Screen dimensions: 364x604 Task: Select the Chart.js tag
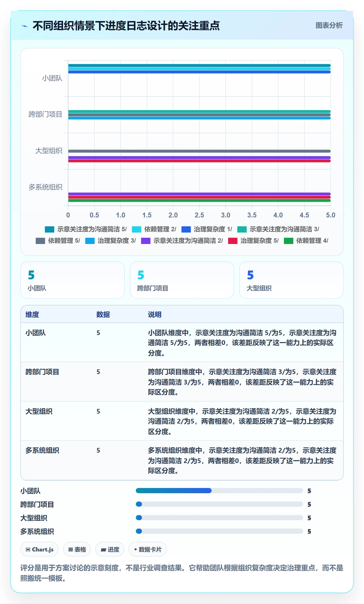coord(40,549)
